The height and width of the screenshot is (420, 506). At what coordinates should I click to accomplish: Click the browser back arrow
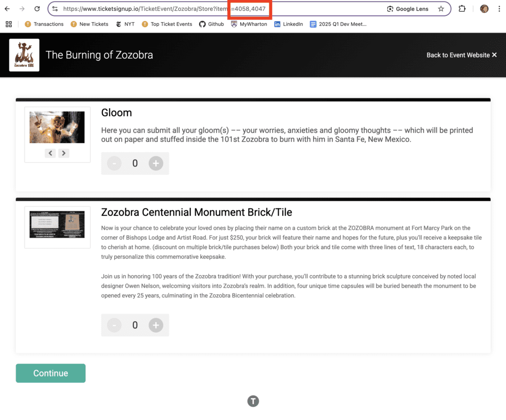(x=7, y=9)
